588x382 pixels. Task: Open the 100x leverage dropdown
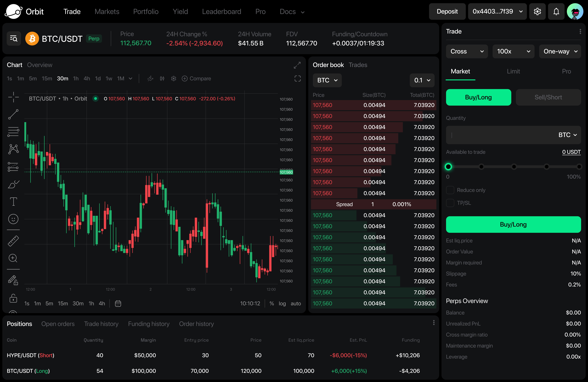513,51
